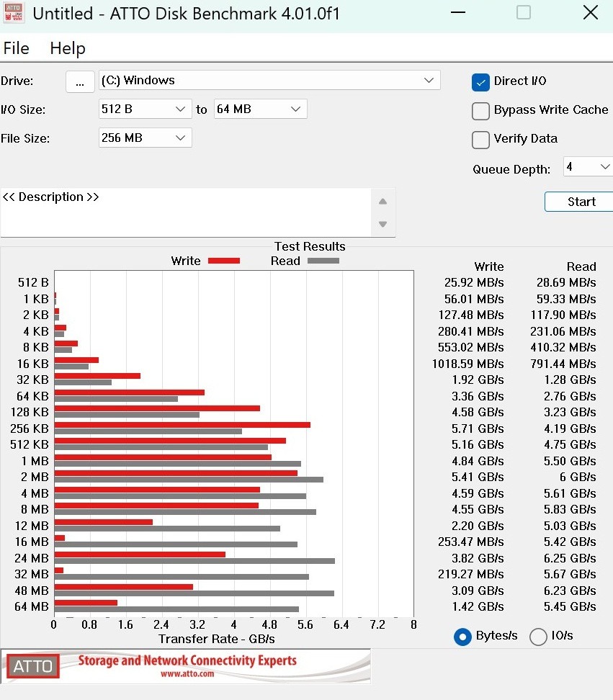This screenshot has height=700, width=613.
Task: Open the File menu
Action: tap(16, 48)
